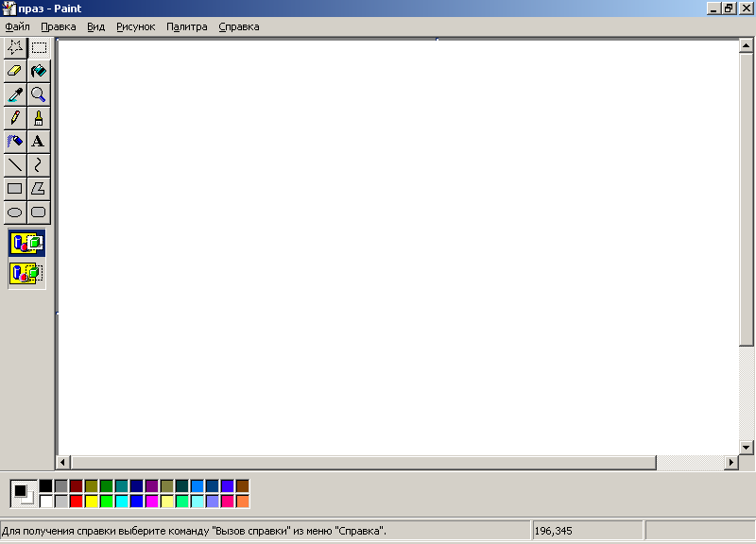Choose the Pencil tool
756x544 pixels.
point(15,118)
